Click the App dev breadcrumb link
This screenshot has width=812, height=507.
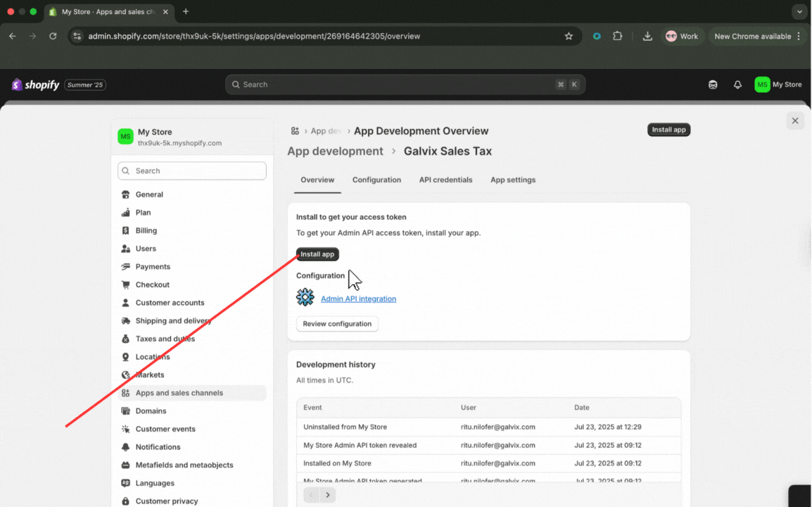326,131
